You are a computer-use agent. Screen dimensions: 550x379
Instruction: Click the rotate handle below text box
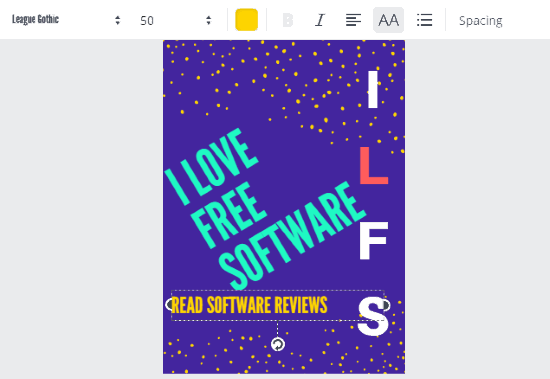click(278, 344)
